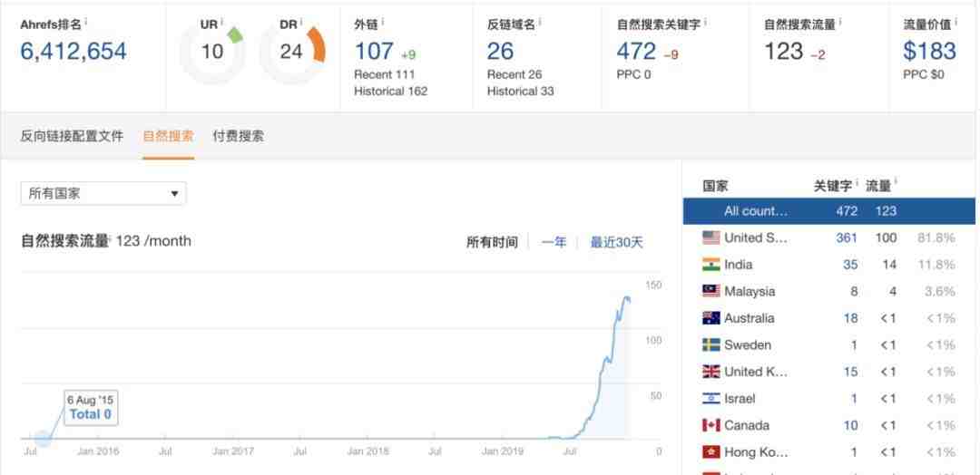This screenshot has height=475, width=980.
Task: Click the Australia flag icon
Action: (710, 318)
